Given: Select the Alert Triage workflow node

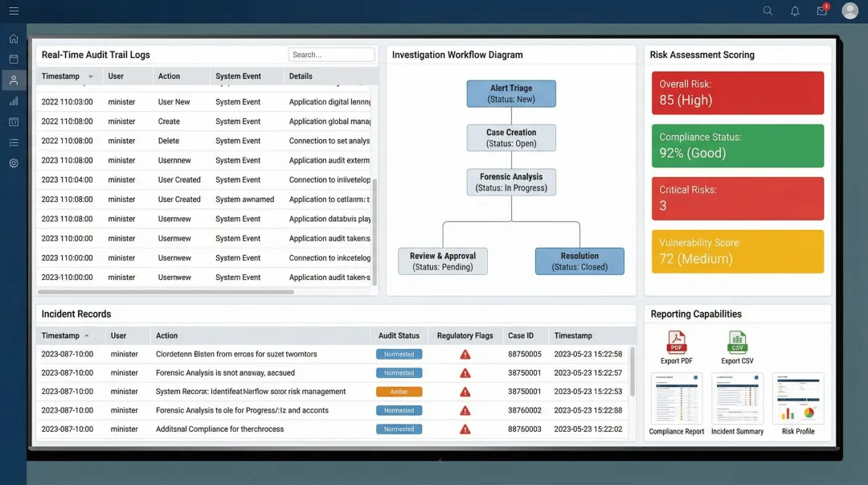Looking at the screenshot, I should [x=511, y=94].
